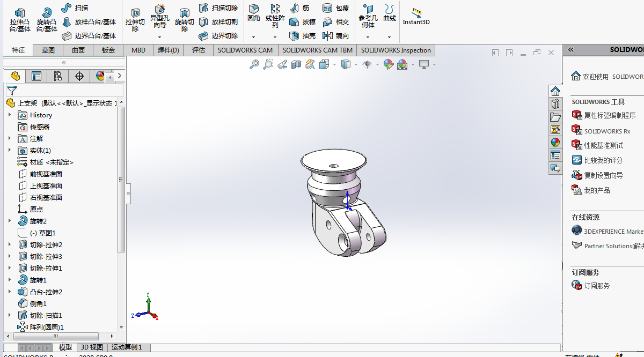
Task: Open the 订阅服务 subscription link
Action: tap(591, 286)
